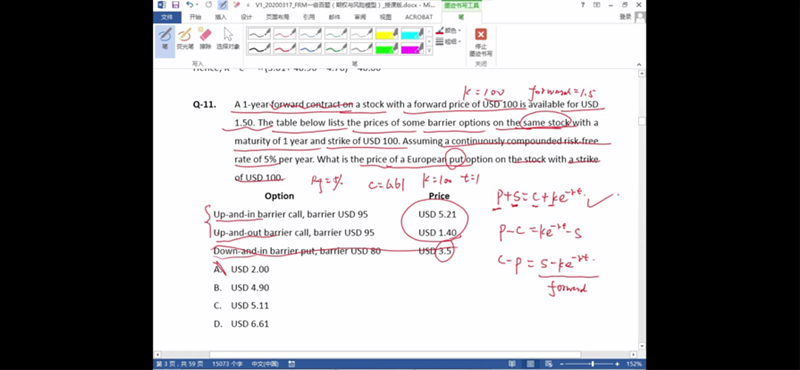Image resolution: width=800 pixels, height=370 pixels.
Task: Select the Highlighter (荧光笔) tool
Action: click(x=185, y=39)
